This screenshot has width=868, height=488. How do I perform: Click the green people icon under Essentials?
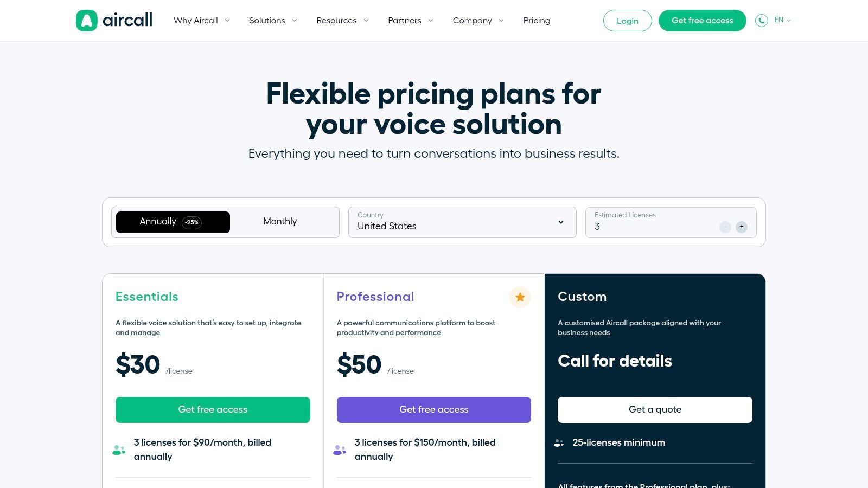119,450
